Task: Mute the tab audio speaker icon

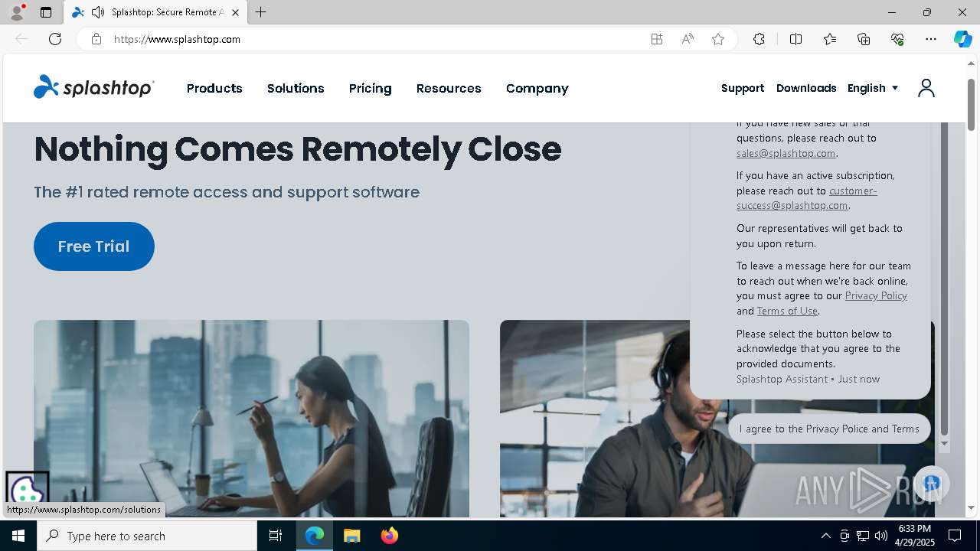Action: [98, 12]
